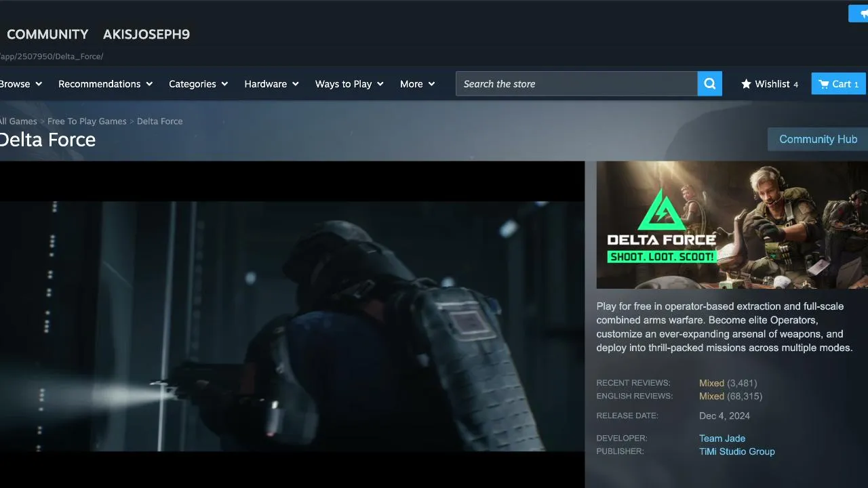Open the COMMUNITY menu

point(47,35)
